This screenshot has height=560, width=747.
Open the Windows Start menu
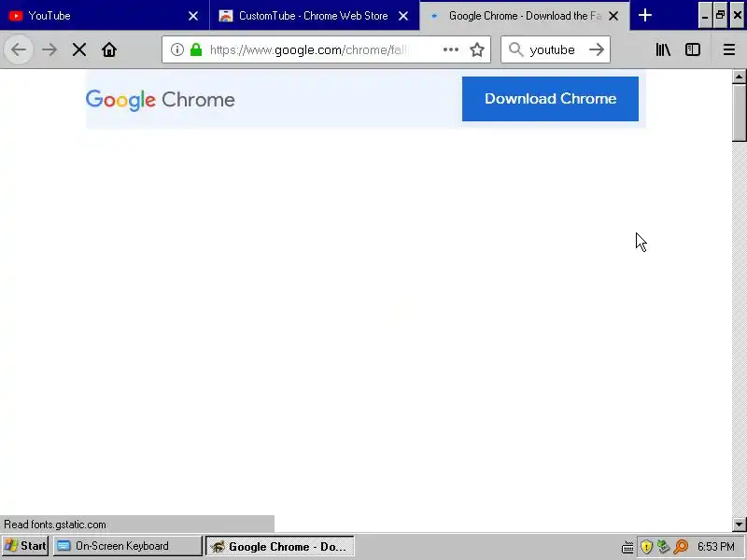pyautogui.click(x=25, y=546)
